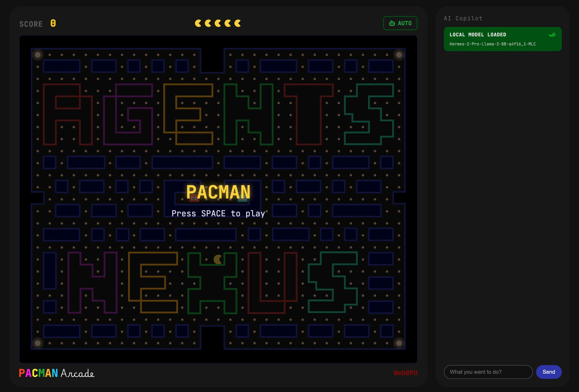The height and width of the screenshot is (392, 579).
Task: Toggle the AUTO play mode button
Action: pyautogui.click(x=400, y=23)
